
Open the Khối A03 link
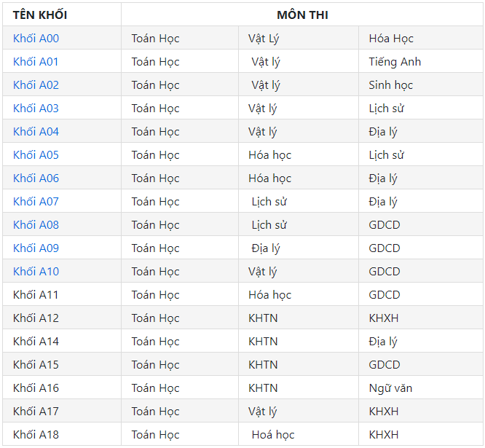pyautogui.click(x=36, y=109)
